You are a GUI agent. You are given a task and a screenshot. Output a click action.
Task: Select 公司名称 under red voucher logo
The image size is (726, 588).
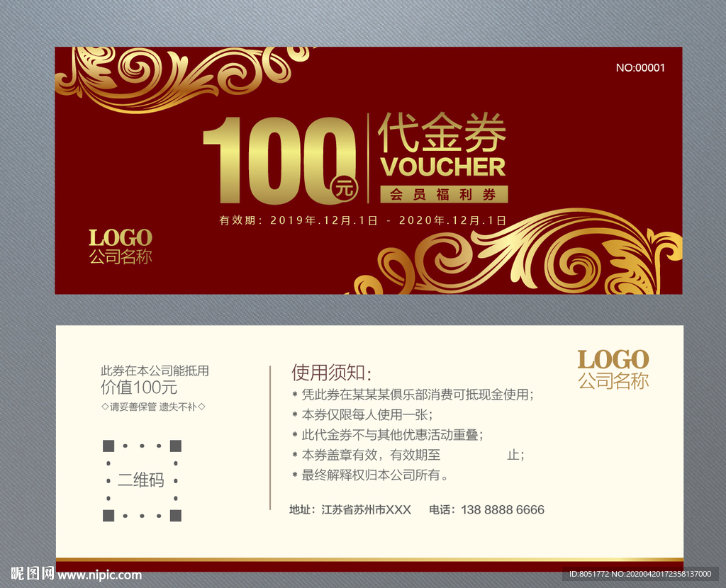pos(121,256)
